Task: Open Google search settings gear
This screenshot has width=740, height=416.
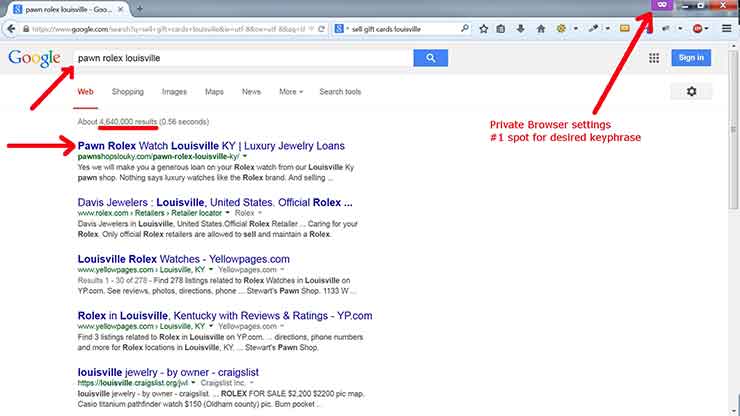Action: [x=691, y=92]
